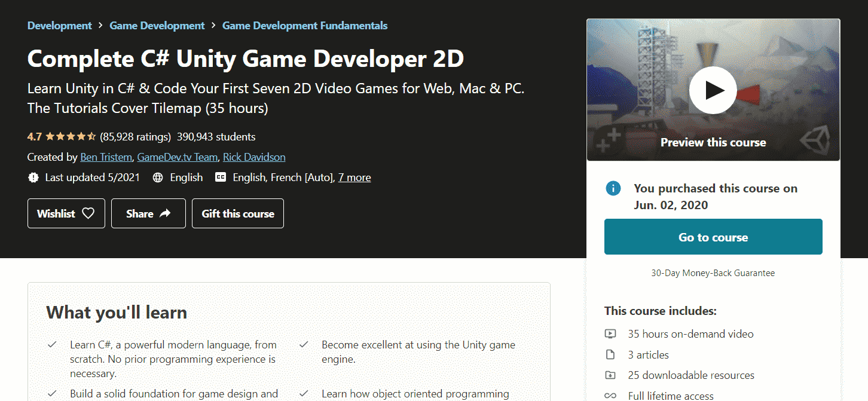Open Game Development Fundamentals breadcrumb
The height and width of the screenshot is (401, 868).
pos(305,26)
